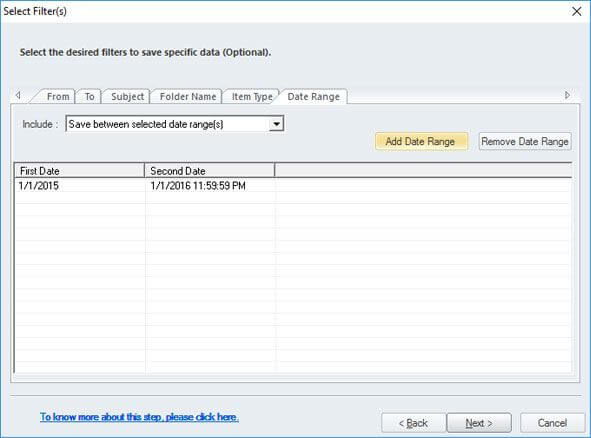The width and height of the screenshot is (591, 438).
Task: Go to the Item Type tab
Action: coord(252,96)
